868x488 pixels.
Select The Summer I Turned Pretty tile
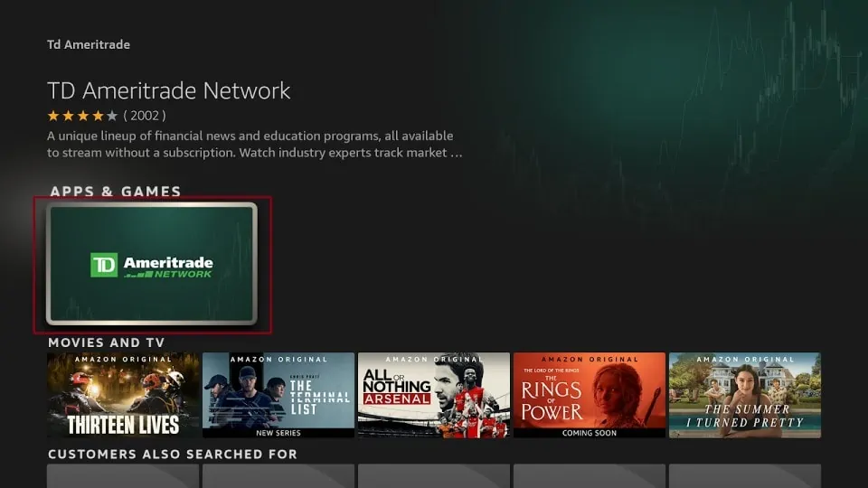(744, 395)
